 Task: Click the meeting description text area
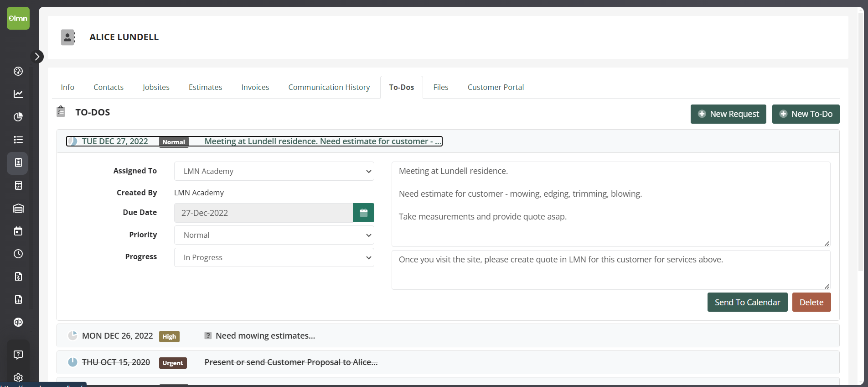pos(611,204)
